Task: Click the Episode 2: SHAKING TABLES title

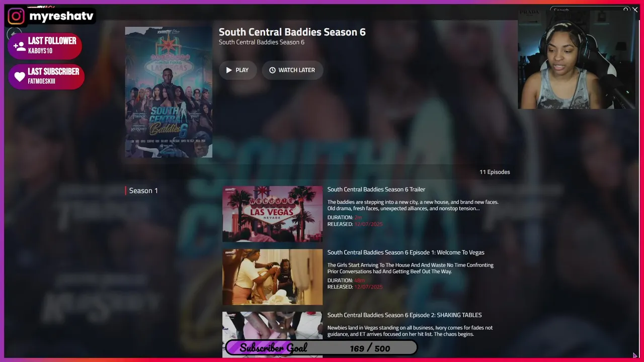Action: pos(405,315)
